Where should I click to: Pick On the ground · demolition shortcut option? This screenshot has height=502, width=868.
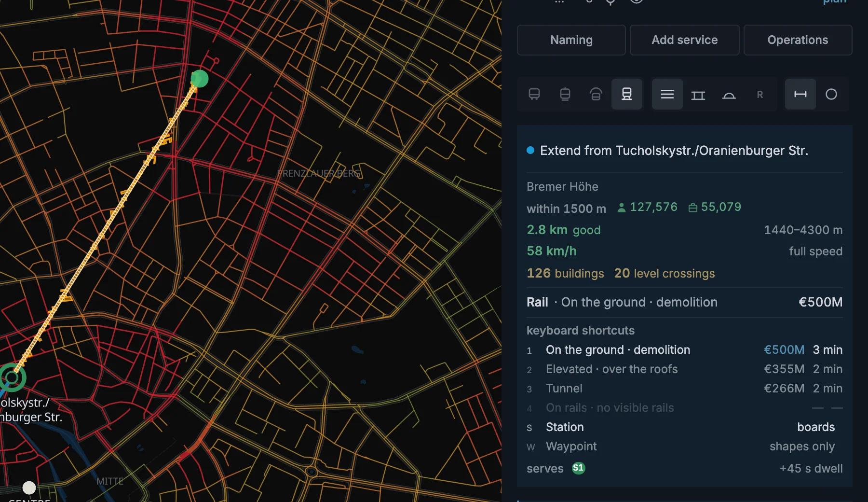click(x=684, y=350)
